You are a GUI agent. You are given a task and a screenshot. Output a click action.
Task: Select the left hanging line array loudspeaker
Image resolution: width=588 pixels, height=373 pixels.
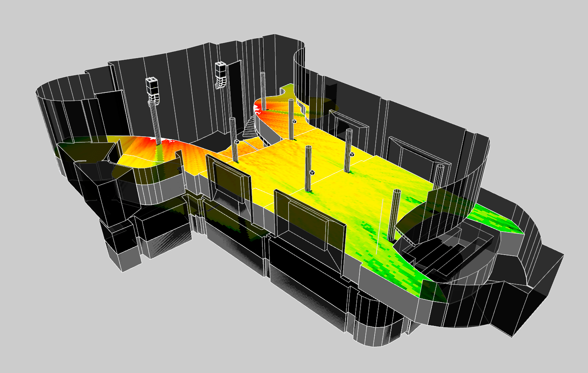pos(152,91)
